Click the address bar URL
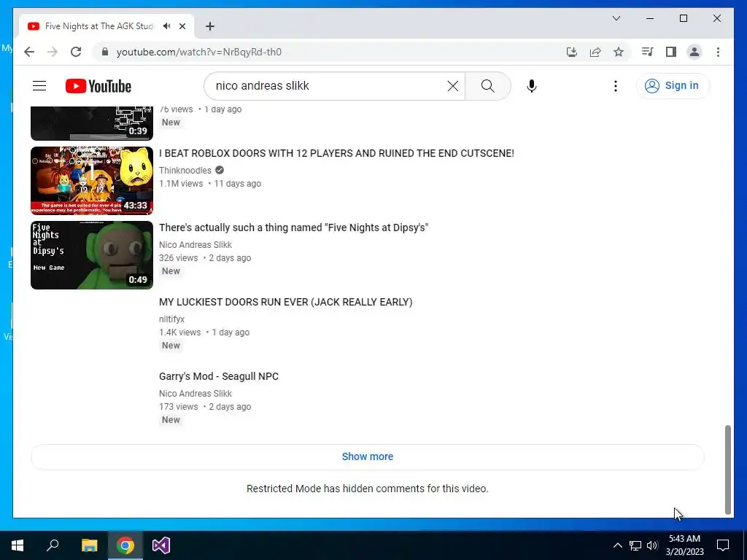Viewport: 747px width, 560px height. [199, 52]
